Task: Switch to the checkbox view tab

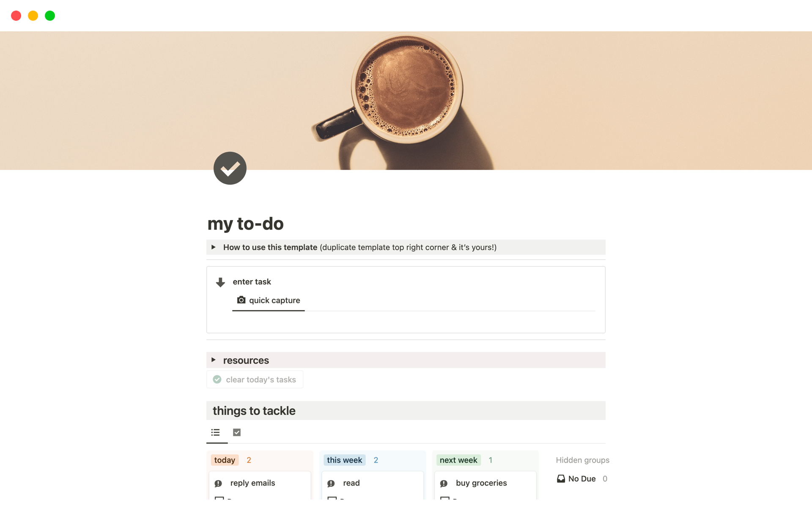Action: tap(237, 432)
